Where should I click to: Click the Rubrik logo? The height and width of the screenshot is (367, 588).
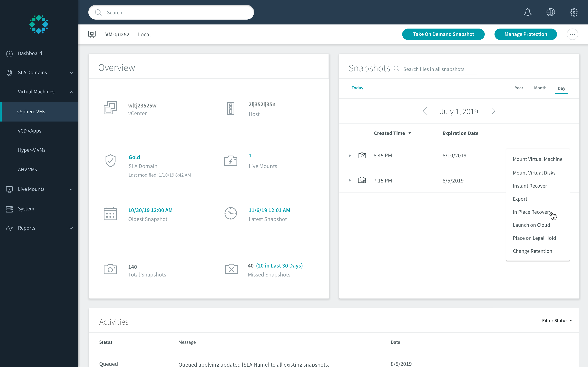click(x=39, y=24)
